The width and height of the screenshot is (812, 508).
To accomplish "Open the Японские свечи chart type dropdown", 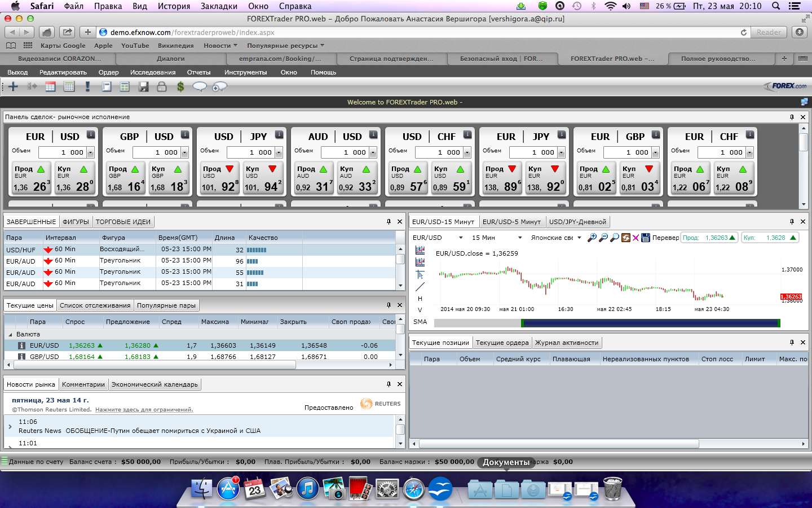I will click(579, 238).
